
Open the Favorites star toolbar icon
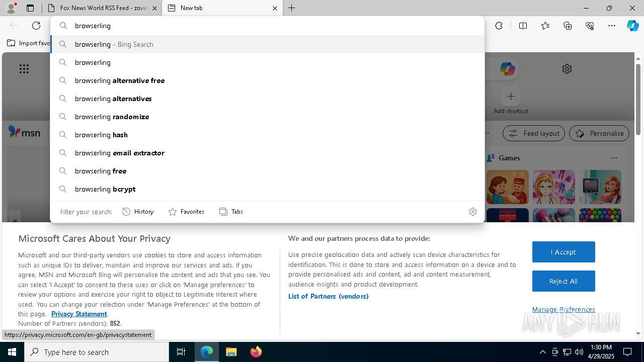tap(545, 26)
